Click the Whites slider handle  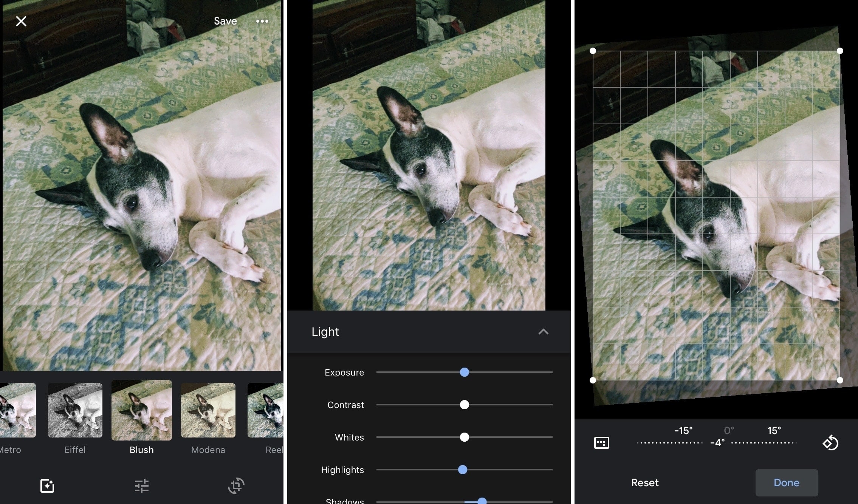(465, 437)
